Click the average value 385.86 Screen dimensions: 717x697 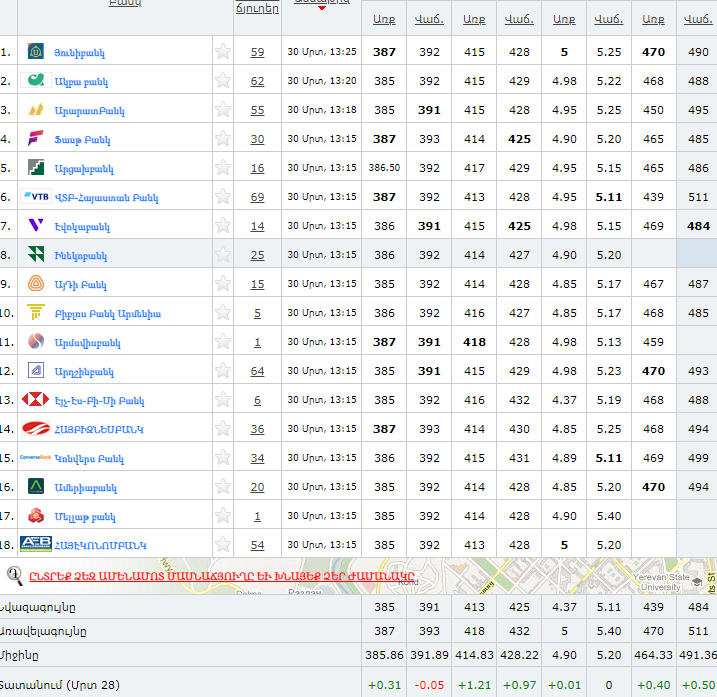coord(384,655)
